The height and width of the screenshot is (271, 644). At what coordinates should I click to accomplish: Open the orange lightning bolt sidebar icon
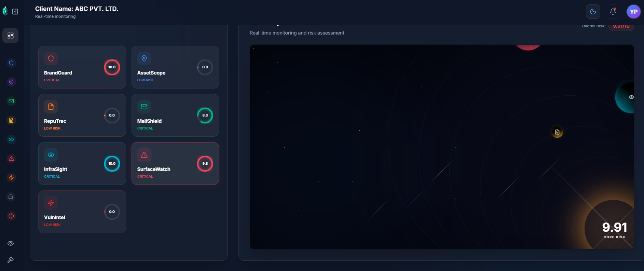11,178
